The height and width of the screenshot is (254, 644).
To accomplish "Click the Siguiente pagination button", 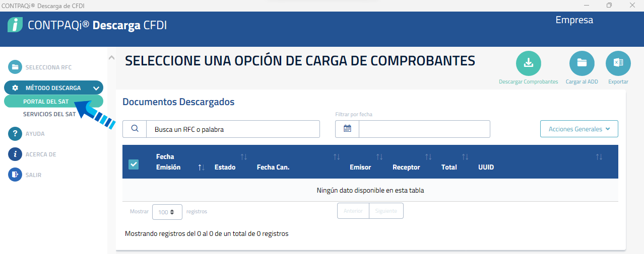I will click(386, 211).
